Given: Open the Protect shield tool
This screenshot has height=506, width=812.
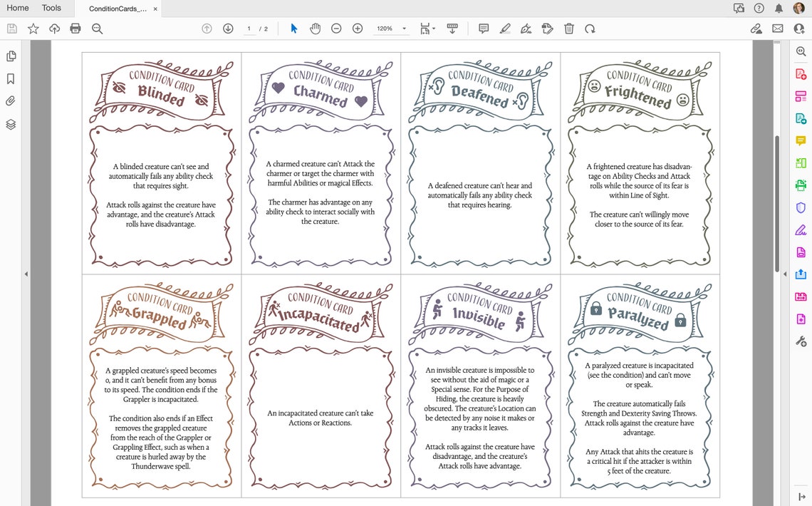Looking at the screenshot, I should [x=801, y=207].
